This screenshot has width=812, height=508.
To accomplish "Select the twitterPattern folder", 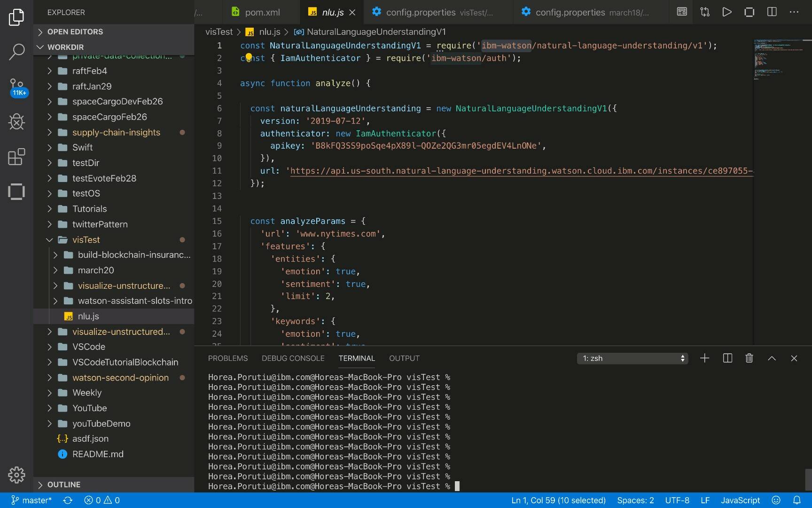I will click(114, 224).
